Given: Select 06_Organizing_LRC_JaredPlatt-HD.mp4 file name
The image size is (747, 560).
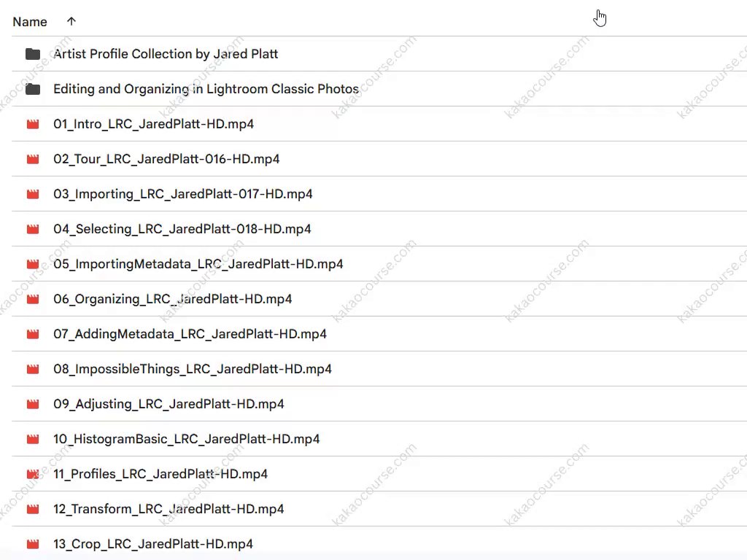Looking at the screenshot, I should 172,299.
